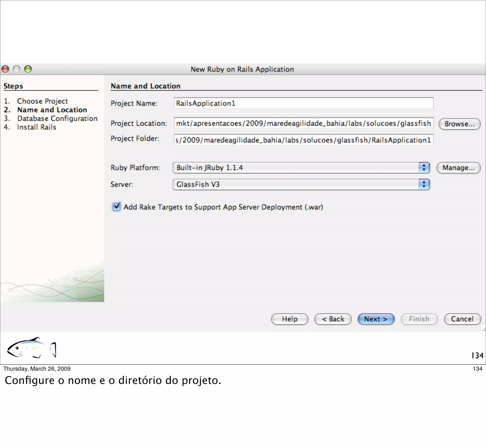
Task: Click the yellow minimize window button
Action: (16, 69)
